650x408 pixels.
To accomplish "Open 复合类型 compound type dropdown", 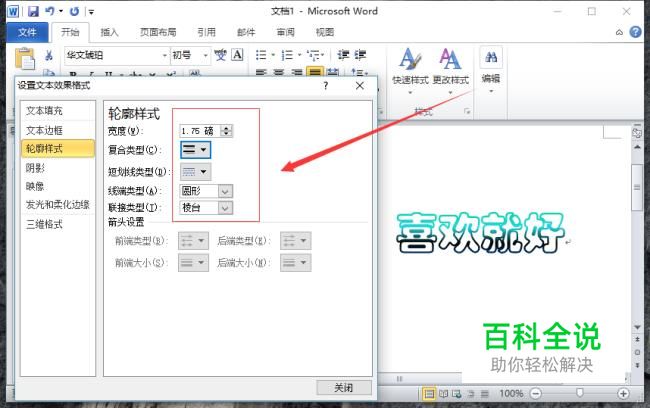I will 196,150.
